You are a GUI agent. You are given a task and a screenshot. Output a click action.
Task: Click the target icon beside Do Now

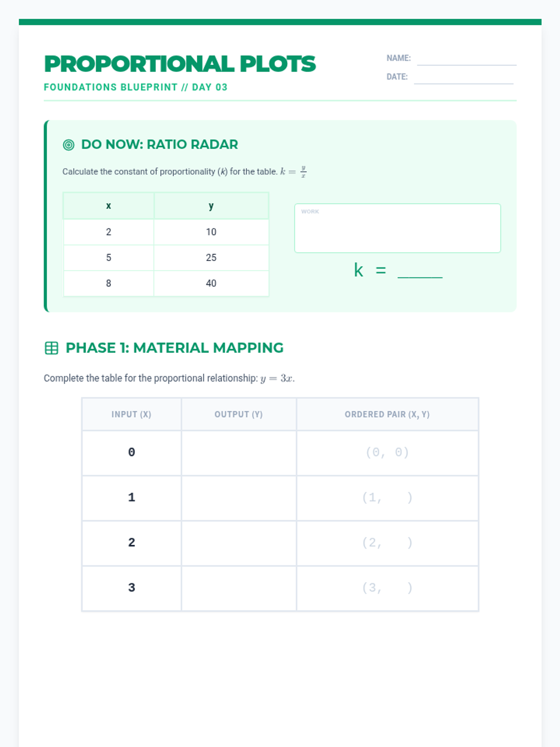(x=69, y=145)
